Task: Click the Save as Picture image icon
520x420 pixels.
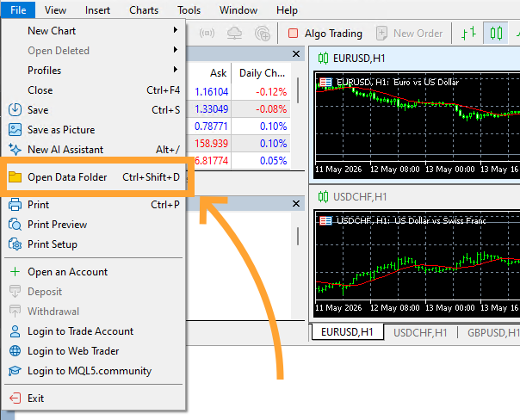Action: [15, 130]
